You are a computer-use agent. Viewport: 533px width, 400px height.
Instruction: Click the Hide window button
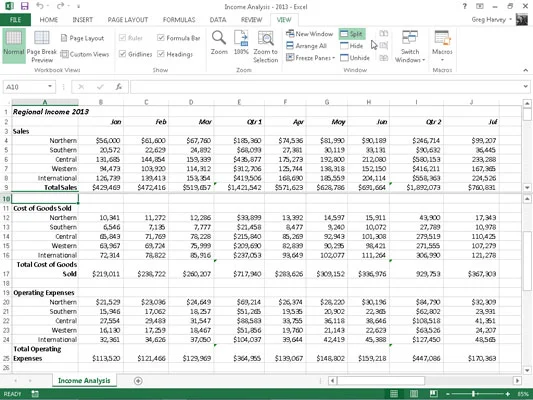coord(351,46)
